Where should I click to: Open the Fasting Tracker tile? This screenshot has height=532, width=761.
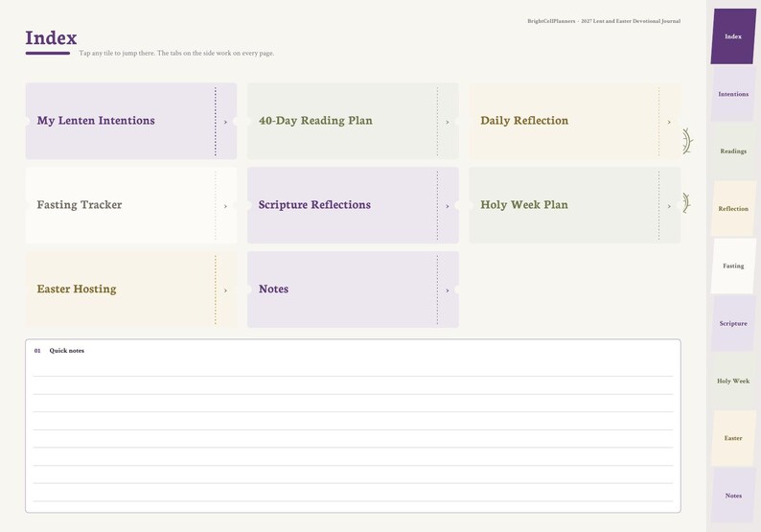click(x=131, y=205)
